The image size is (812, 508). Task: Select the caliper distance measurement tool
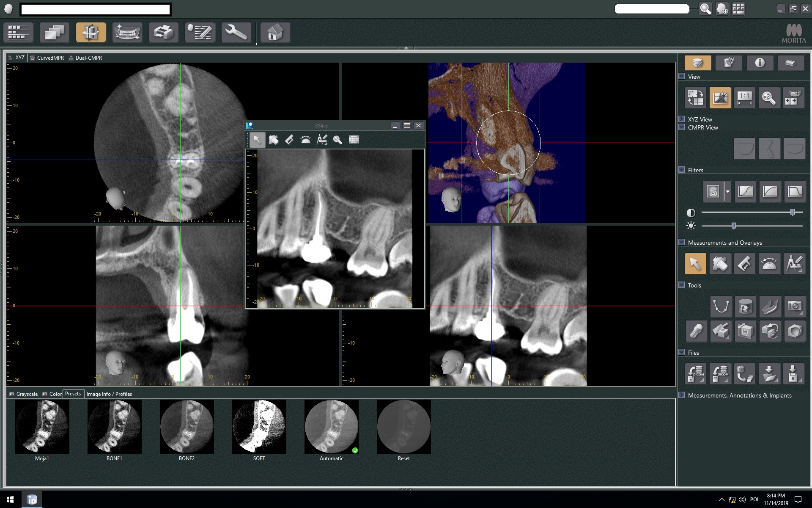(x=745, y=264)
